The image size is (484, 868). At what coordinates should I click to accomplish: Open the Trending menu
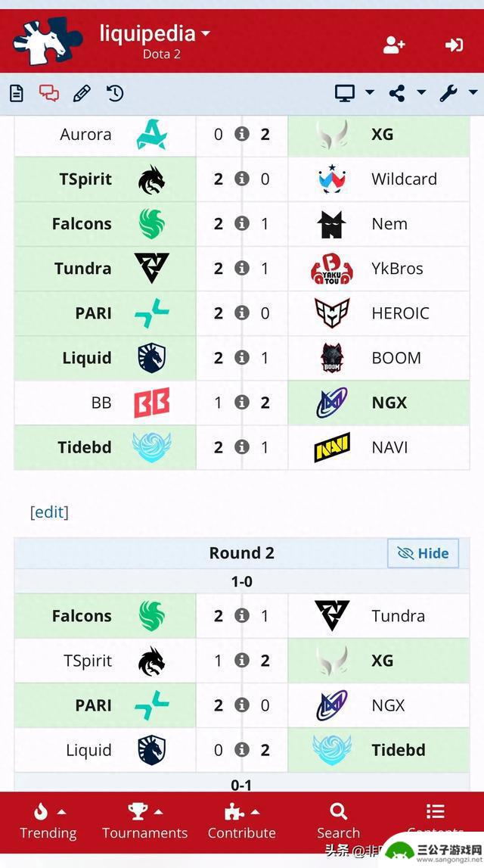(x=48, y=822)
